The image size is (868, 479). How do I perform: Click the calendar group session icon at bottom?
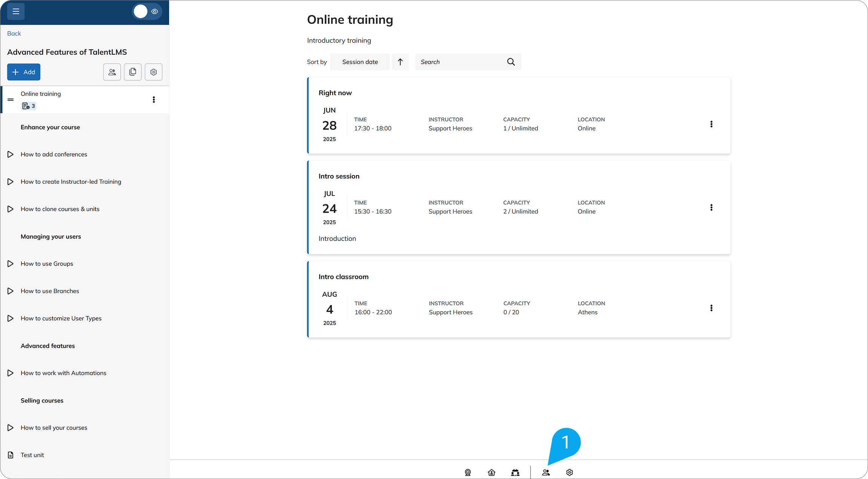[x=515, y=473]
